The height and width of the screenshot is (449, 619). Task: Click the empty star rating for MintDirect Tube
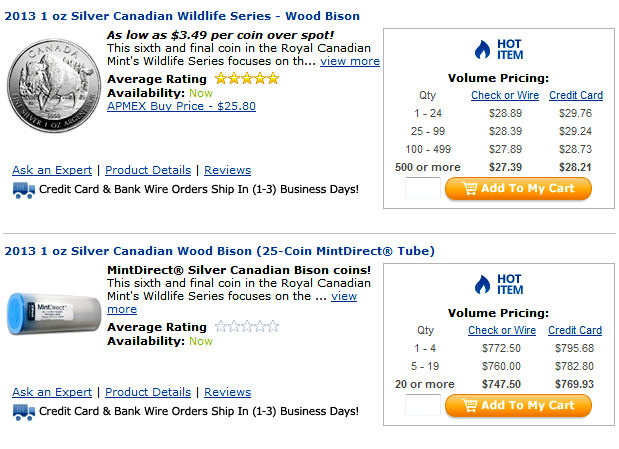[247, 327]
